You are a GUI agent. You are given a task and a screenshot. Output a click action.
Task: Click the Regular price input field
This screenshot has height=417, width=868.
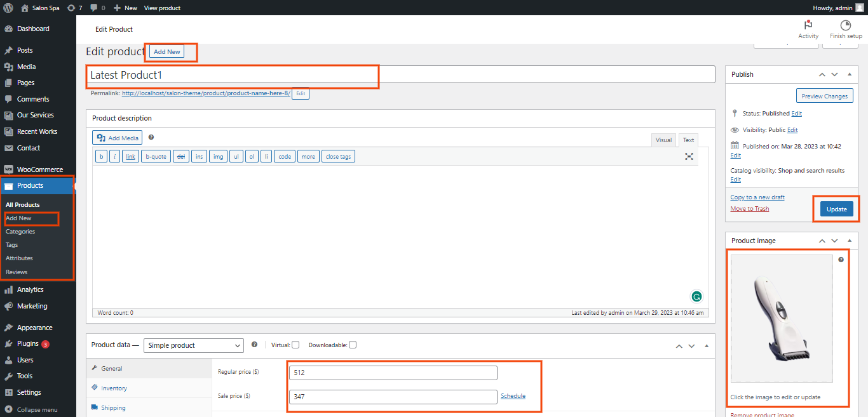[393, 373]
